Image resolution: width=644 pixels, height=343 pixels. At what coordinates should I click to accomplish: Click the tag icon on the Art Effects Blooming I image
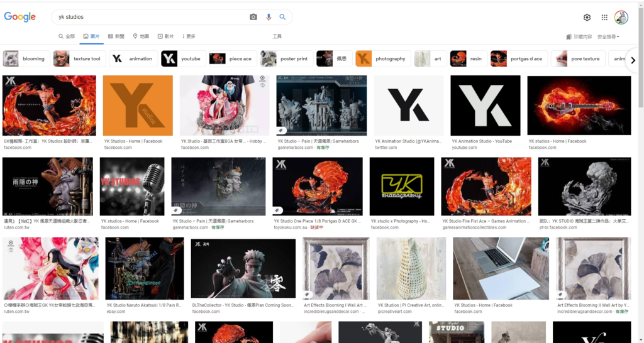(308, 295)
